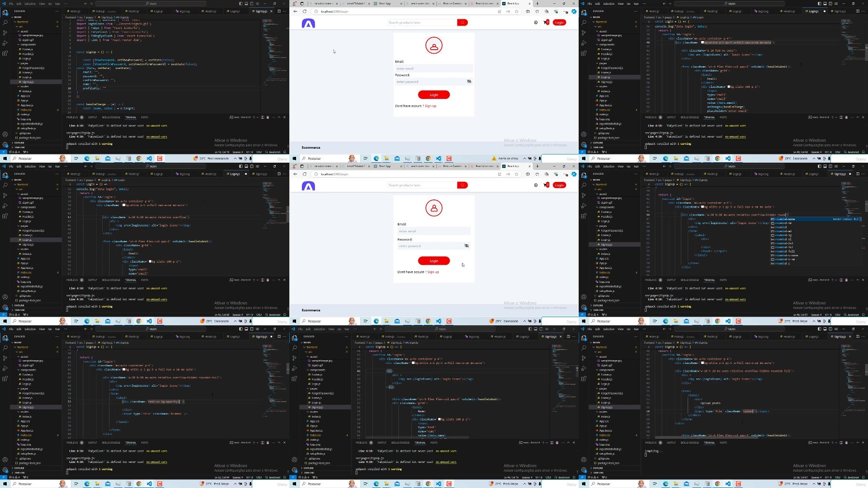Open Run and Debug in top-right VS Code
The image size is (868, 488).
pos(583,43)
